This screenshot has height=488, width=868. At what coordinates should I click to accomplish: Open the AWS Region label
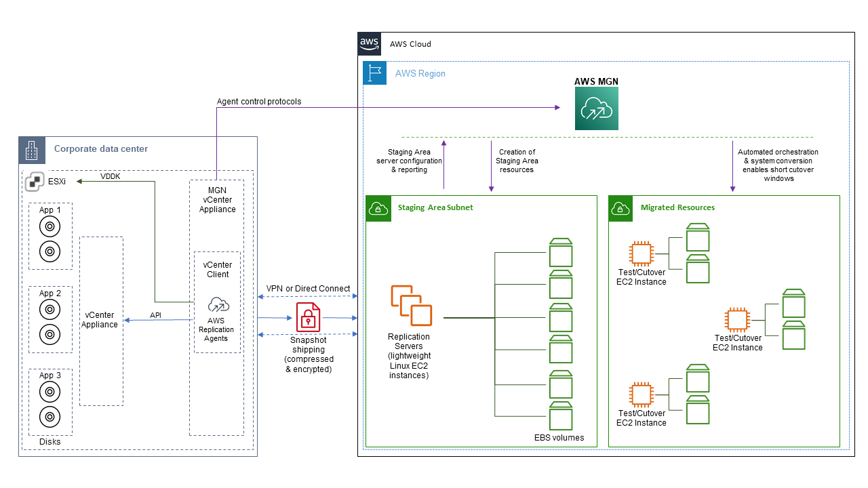[420, 73]
